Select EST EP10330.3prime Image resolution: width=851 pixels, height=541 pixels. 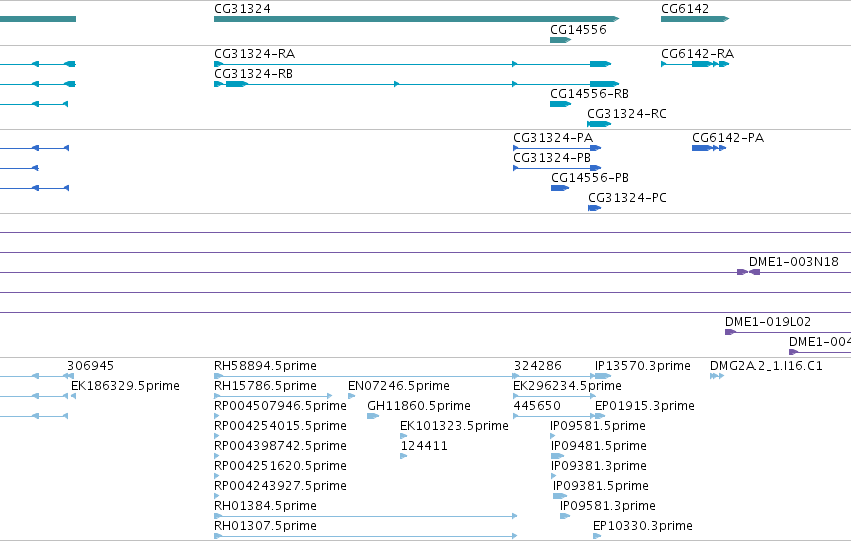pos(597,536)
